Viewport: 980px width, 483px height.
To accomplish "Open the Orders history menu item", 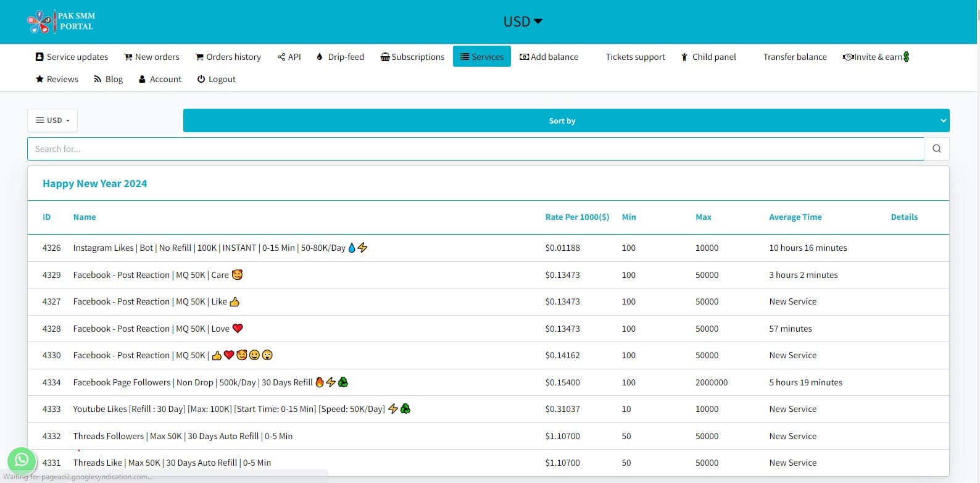I will pyautogui.click(x=228, y=57).
